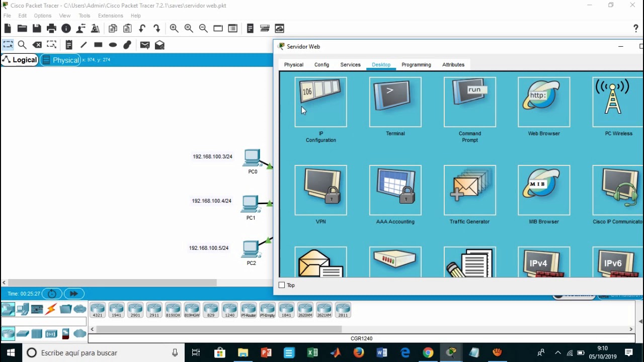
Task: Select the 2911 router device
Action: (154, 310)
